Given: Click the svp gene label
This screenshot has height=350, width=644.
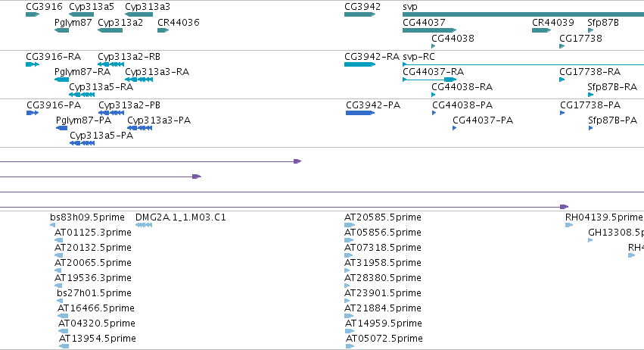Looking at the screenshot, I should pos(410,7).
